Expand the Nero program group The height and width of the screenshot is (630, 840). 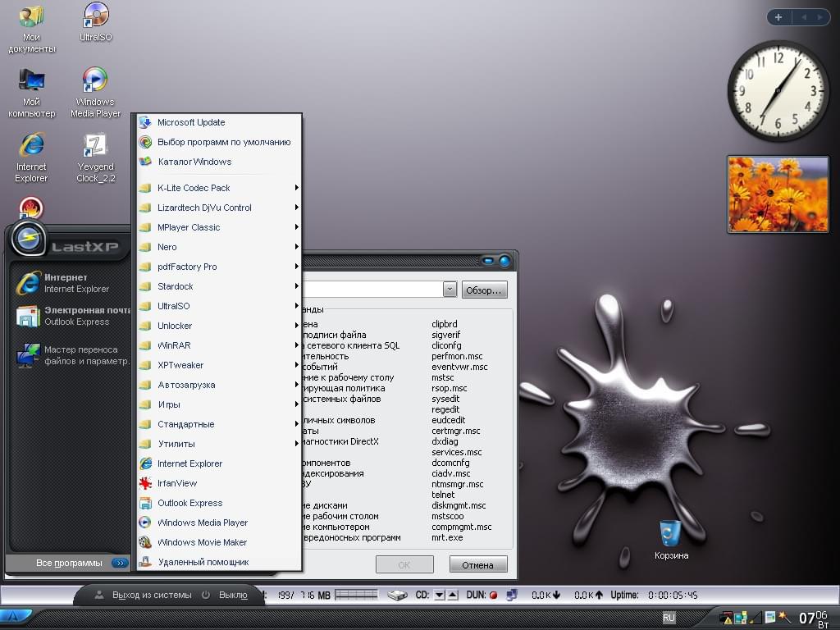219,247
